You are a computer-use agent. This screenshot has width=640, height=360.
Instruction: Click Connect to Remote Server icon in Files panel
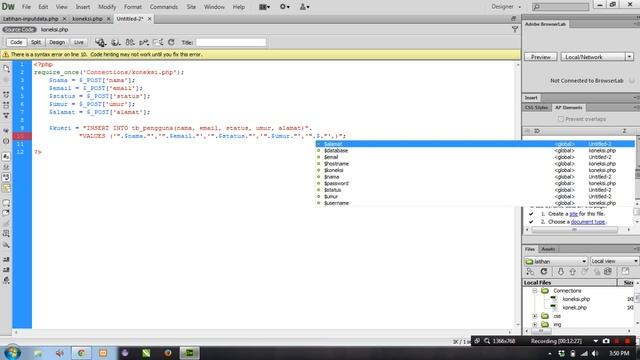[x=530, y=271]
